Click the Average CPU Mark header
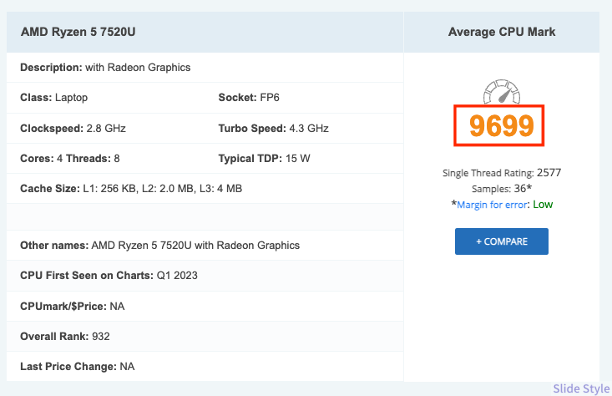The height and width of the screenshot is (396, 612). (x=502, y=32)
